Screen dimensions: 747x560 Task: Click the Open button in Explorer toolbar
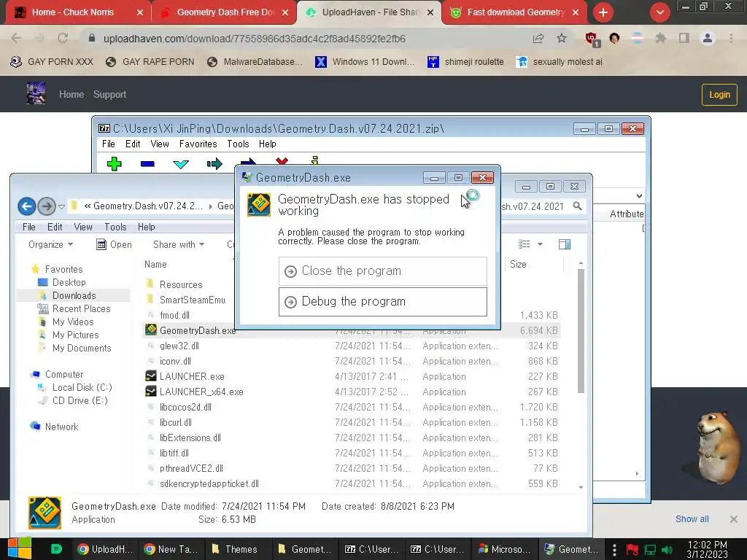[114, 244]
